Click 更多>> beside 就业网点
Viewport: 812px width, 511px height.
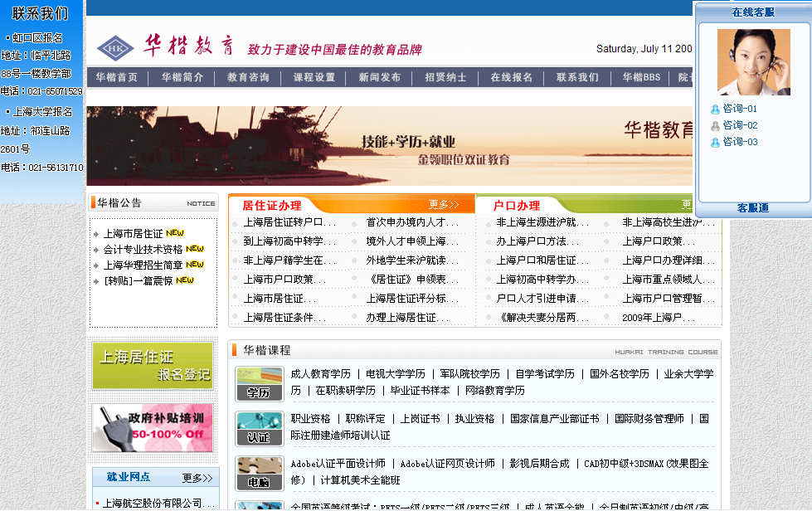(197, 478)
